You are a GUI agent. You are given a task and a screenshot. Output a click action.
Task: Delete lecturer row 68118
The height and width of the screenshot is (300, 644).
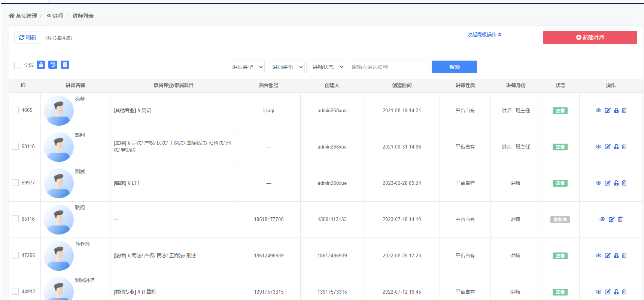click(x=624, y=147)
